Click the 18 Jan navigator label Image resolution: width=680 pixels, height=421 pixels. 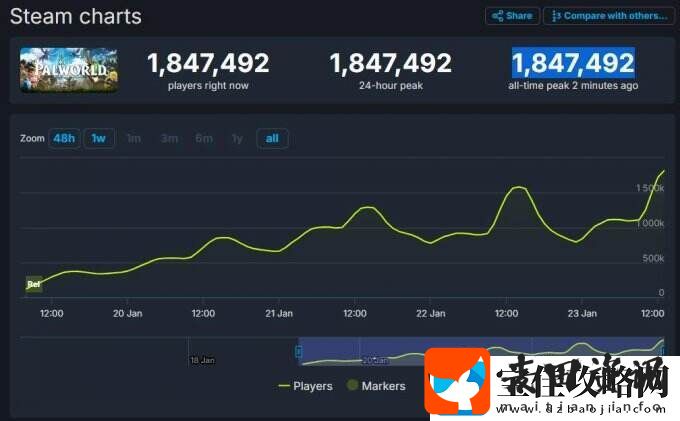click(x=202, y=360)
